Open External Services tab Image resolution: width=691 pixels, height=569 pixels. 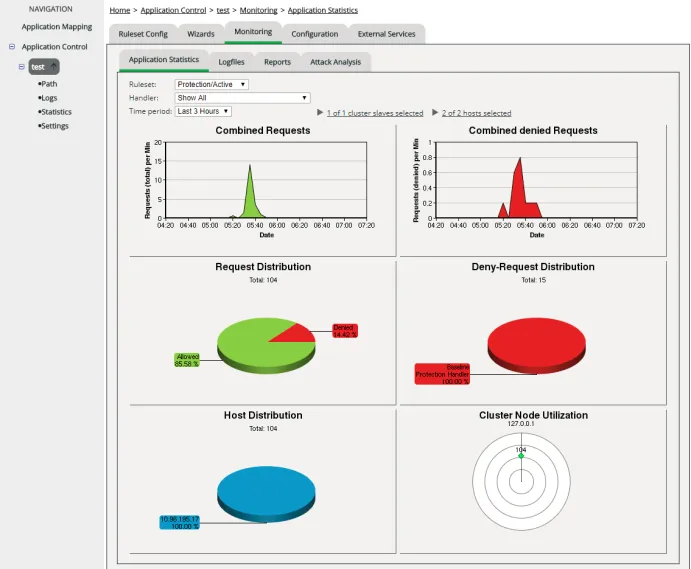(386, 34)
